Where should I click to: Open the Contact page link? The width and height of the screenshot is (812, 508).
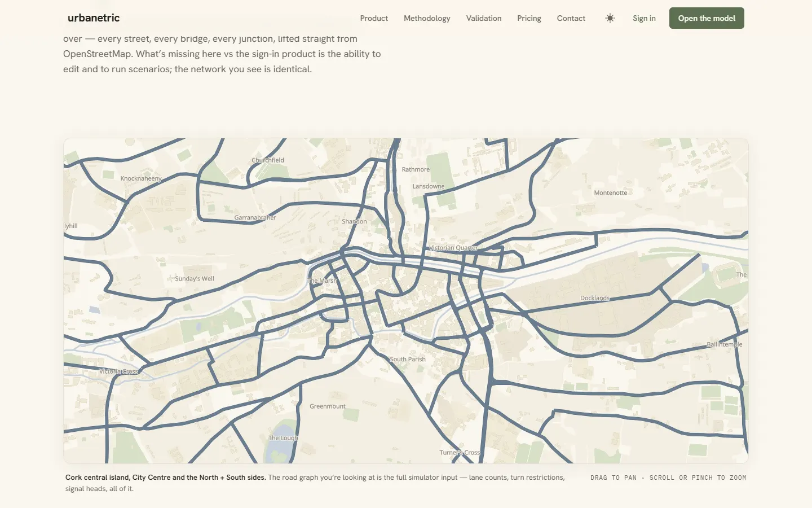(x=571, y=18)
